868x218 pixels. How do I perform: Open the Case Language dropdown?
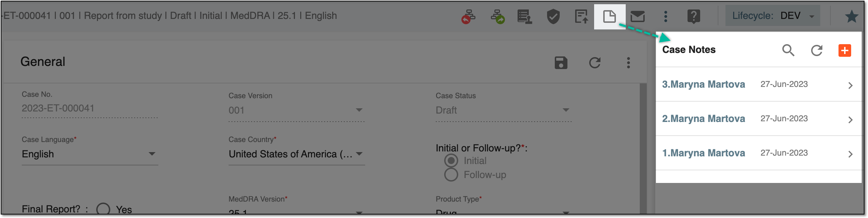click(x=90, y=154)
